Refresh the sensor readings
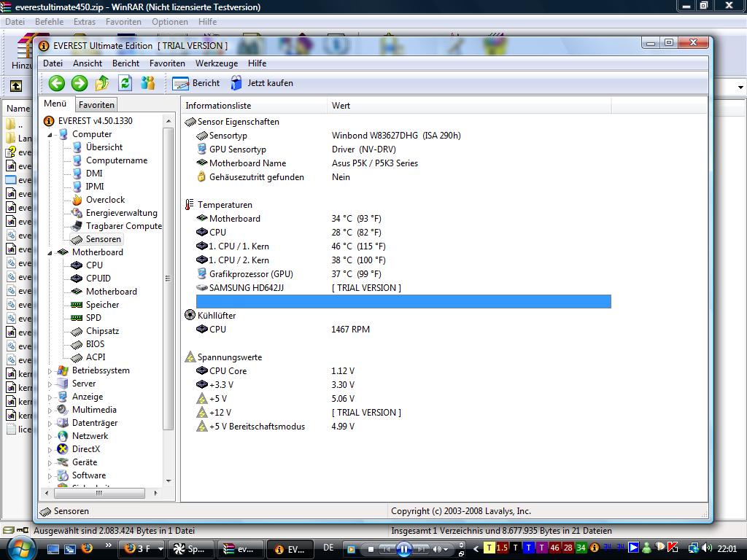Screen dimensions: 747x560 [125, 83]
